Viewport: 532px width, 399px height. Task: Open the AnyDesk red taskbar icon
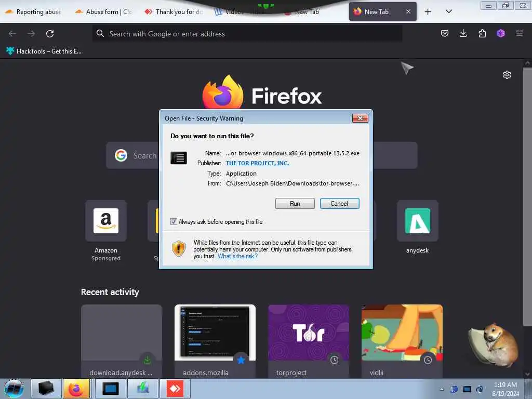tap(175, 389)
